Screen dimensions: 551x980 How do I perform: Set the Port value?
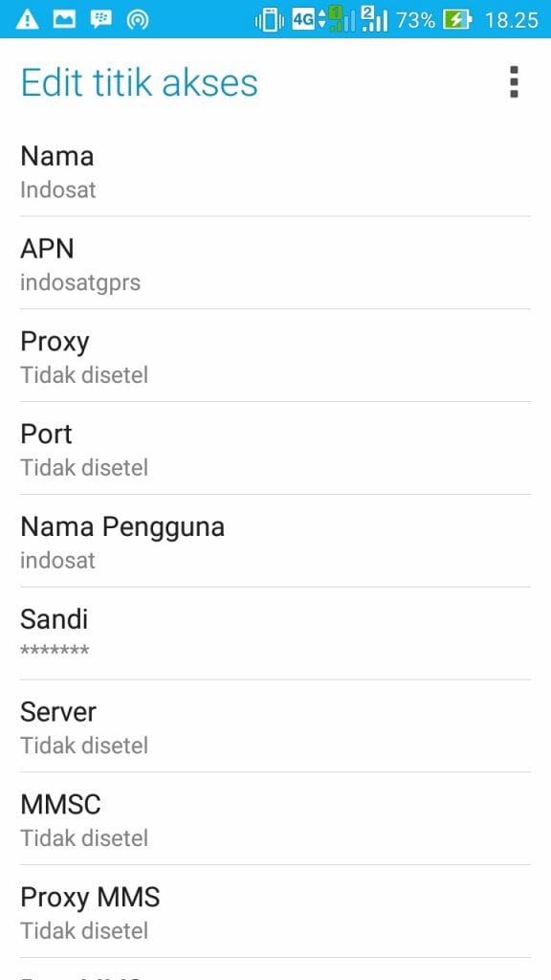click(275, 449)
